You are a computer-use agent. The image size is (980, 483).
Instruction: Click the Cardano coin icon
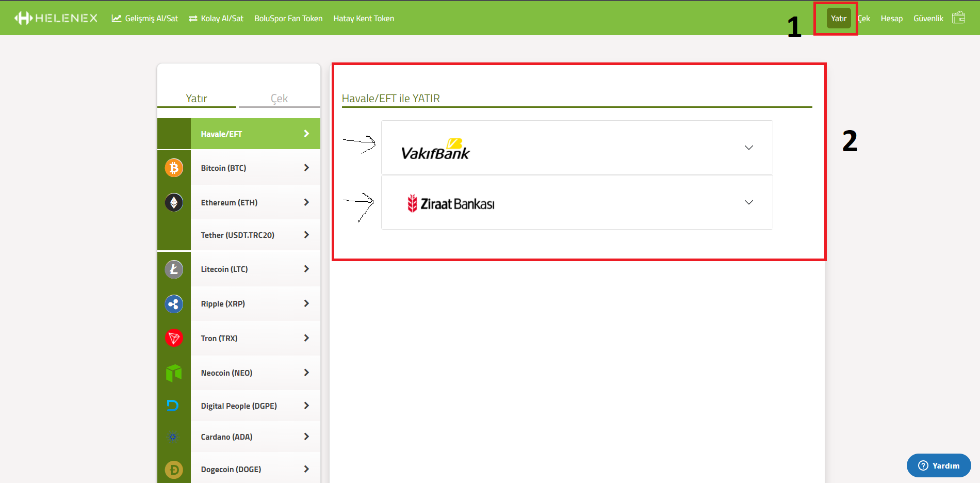[173, 437]
